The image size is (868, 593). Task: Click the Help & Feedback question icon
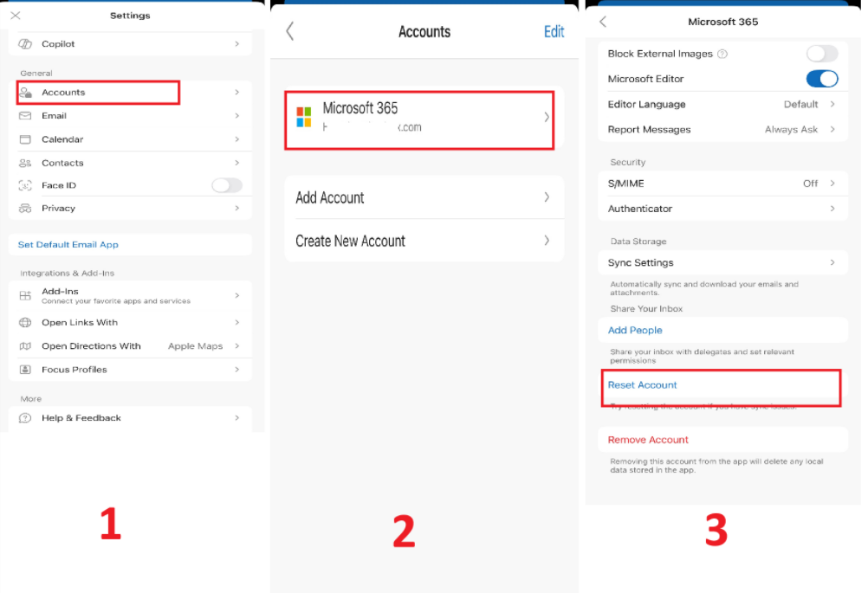[25, 418]
